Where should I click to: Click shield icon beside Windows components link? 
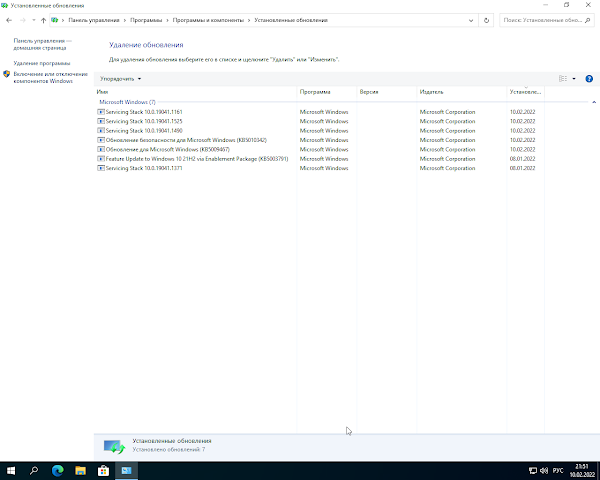[7, 74]
